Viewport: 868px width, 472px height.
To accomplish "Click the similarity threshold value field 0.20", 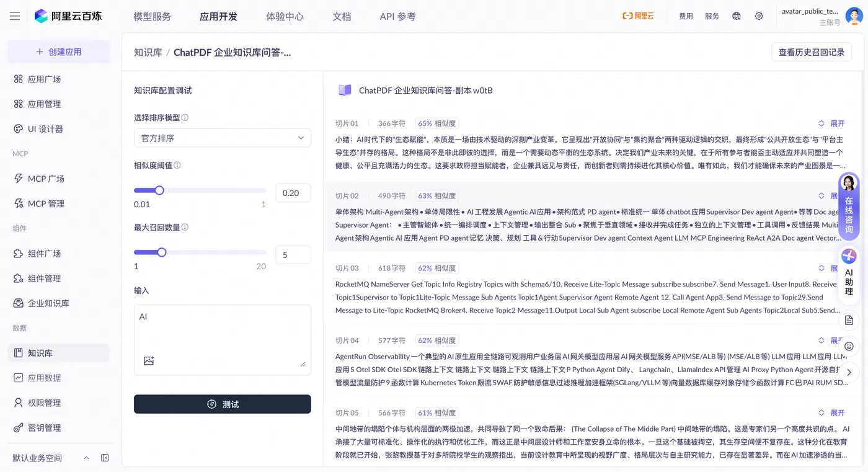I will 293,193.
